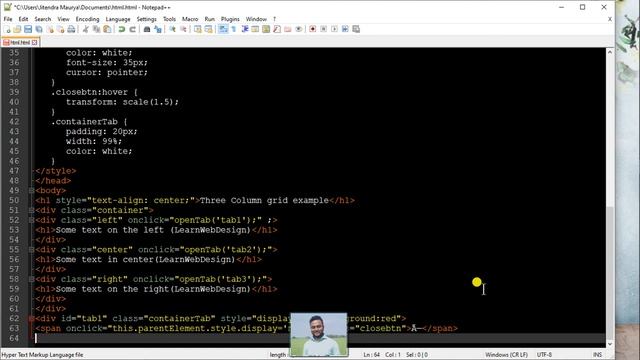Collapse the container div fold, line 51

31,210
